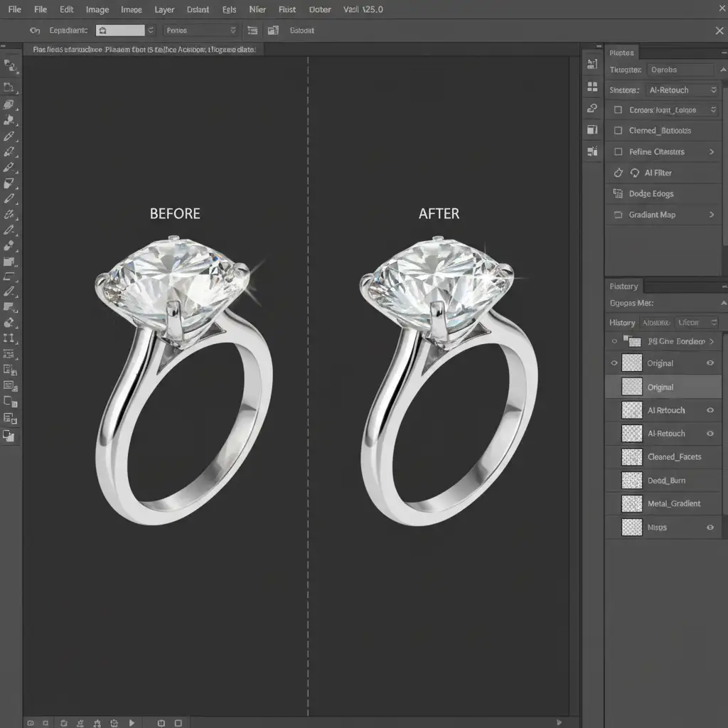728x728 pixels.
Task: Open the Layer menu
Action: pyautogui.click(x=164, y=9)
